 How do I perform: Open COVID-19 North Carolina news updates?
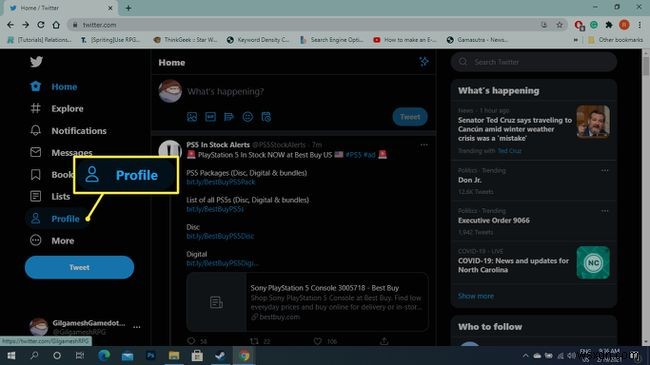(513, 265)
